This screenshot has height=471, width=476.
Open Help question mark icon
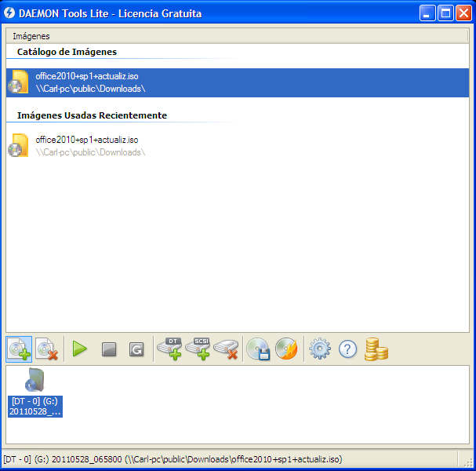pyautogui.click(x=347, y=349)
